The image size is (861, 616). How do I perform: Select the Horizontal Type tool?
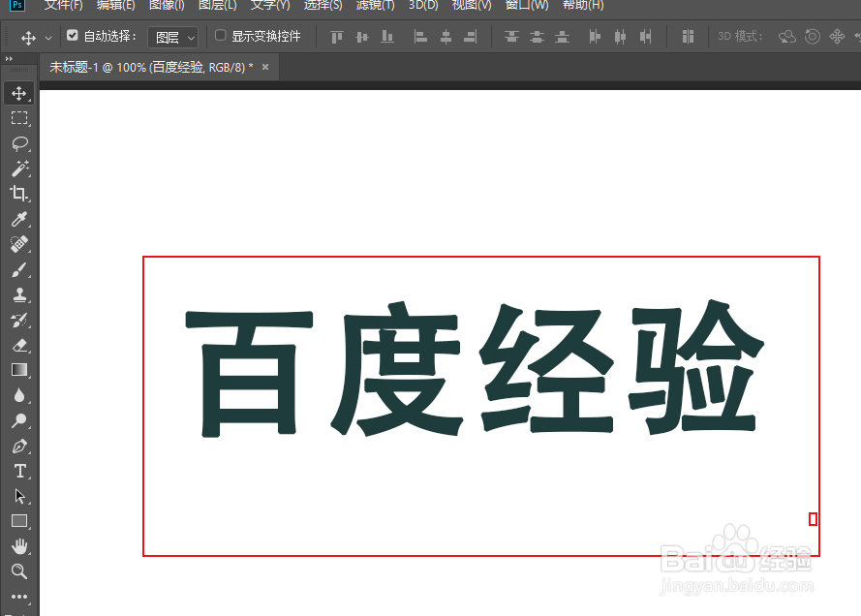point(19,471)
